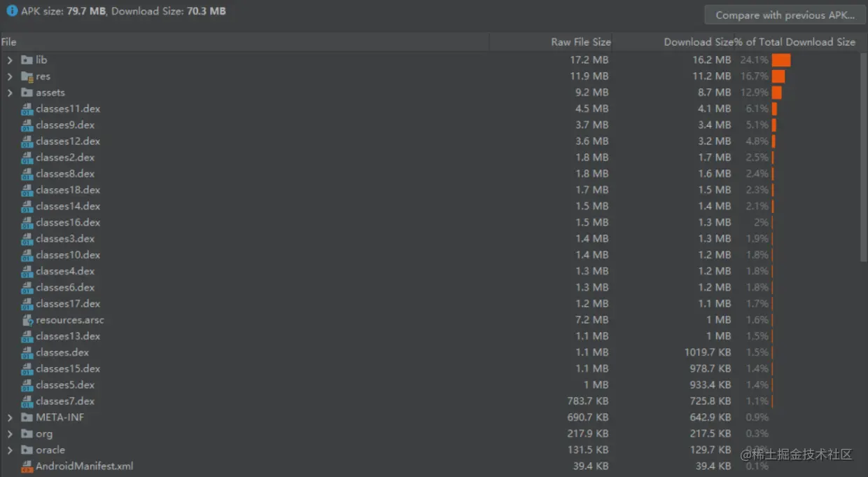Click the classes18.dex file icon

point(27,190)
